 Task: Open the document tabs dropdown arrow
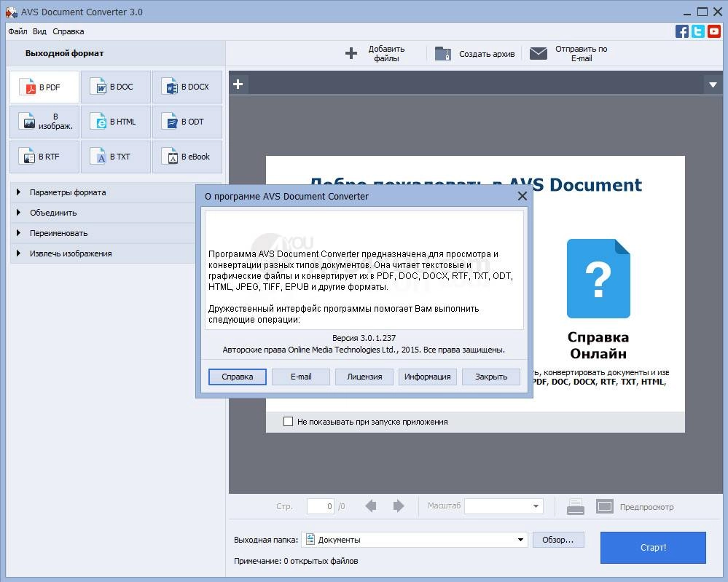[x=713, y=85]
